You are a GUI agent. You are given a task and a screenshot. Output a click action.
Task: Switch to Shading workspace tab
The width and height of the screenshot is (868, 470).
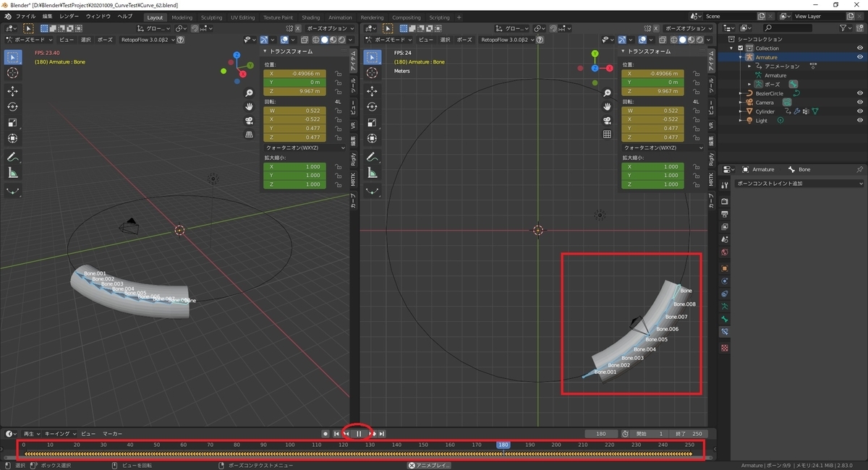click(x=311, y=17)
